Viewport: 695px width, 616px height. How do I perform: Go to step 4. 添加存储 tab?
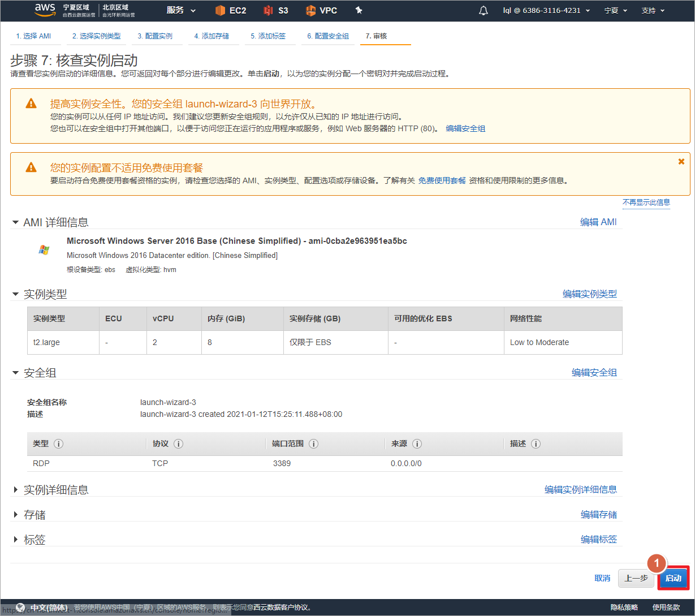click(x=211, y=36)
